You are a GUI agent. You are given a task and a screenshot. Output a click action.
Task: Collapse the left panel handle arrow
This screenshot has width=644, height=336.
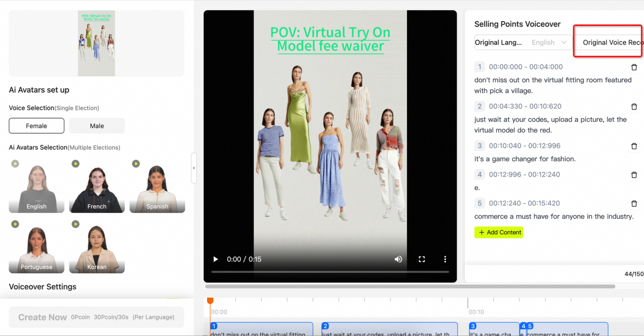point(194,168)
